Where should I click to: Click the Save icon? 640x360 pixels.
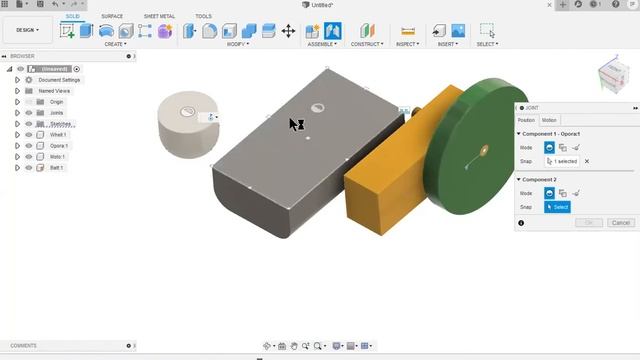point(40,4)
